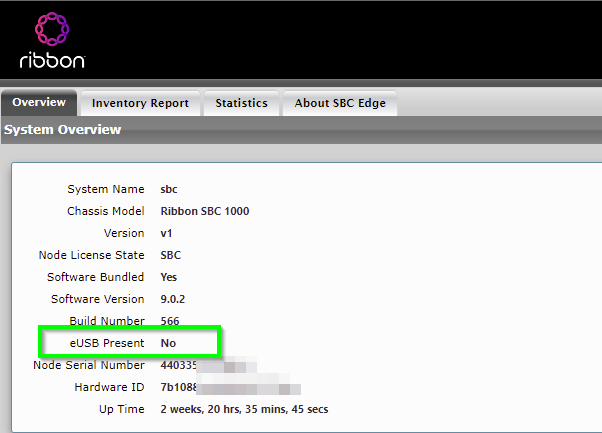The image size is (602, 433).
Task: Click the 'Up Time' label
Action: (122, 409)
